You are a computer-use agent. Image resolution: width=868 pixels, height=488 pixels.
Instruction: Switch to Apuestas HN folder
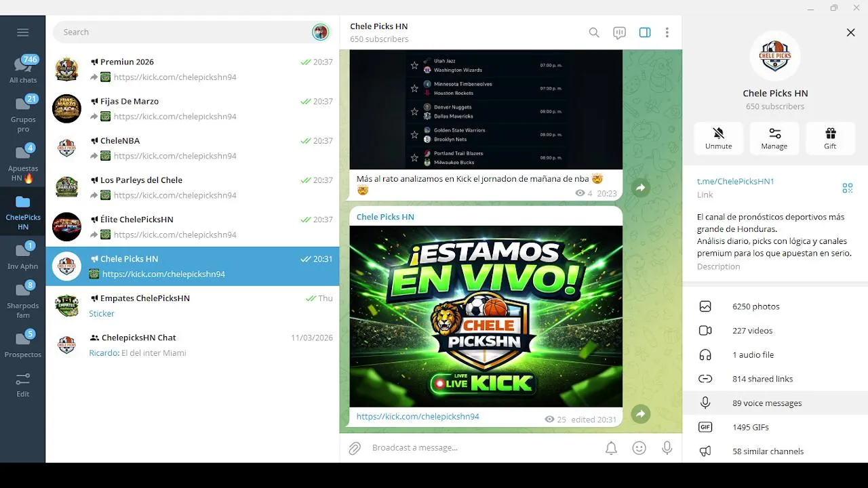(x=23, y=163)
